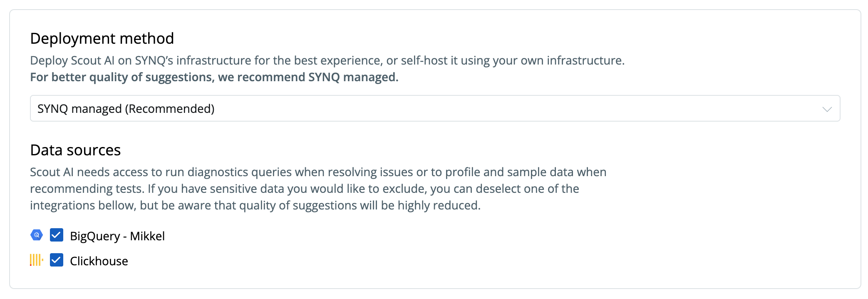
Task: Click the "Data sources" heading
Action: click(x=75, y=150)
